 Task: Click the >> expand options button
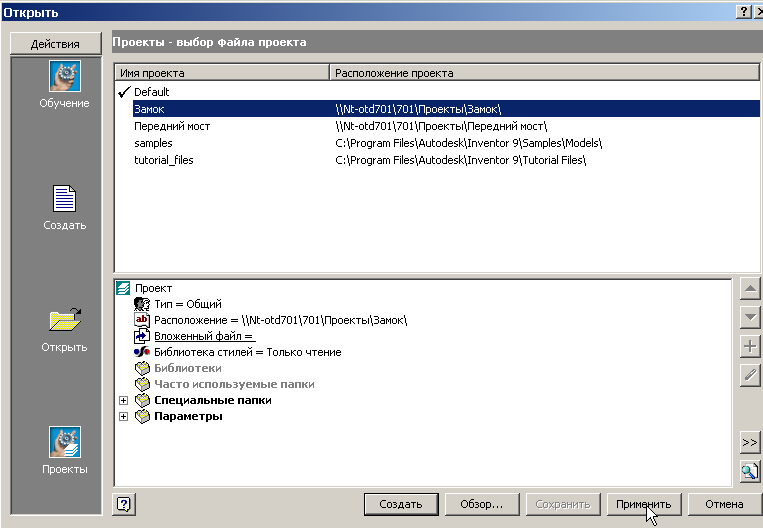(x=750, y=442)
